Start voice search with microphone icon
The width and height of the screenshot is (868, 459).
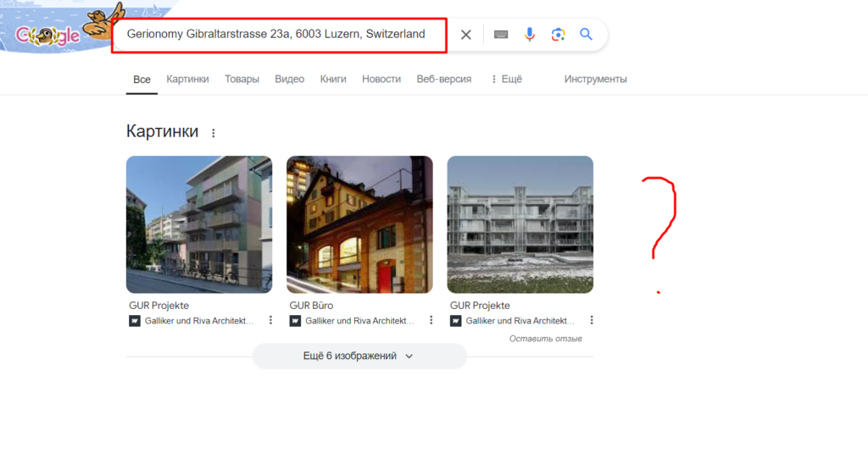[530, 34]
